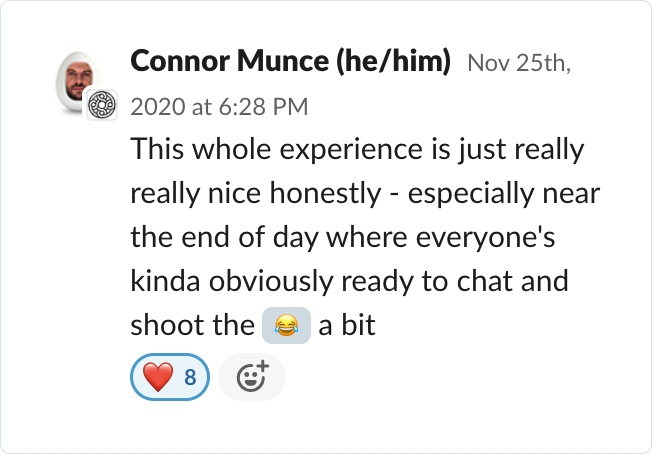The image size is (652, 454).
Task: Click the circular workspace badge on avatar
Action: tap(102, 105)
